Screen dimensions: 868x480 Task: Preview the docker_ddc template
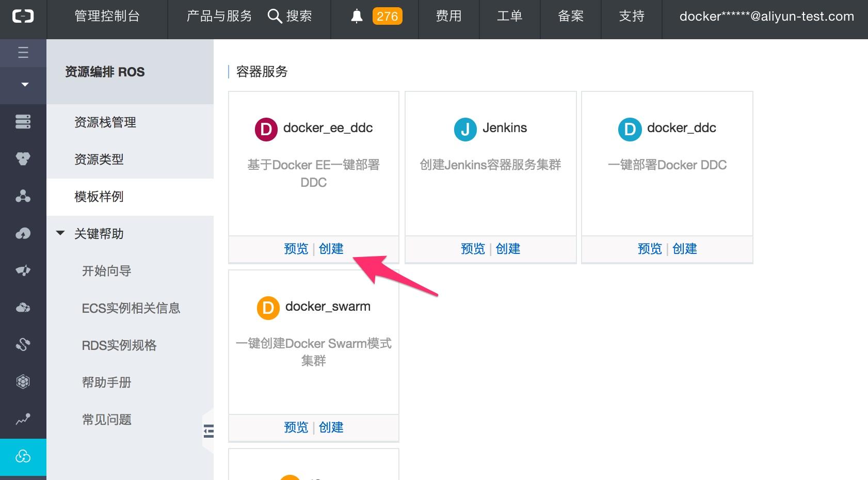pos(650,249)
